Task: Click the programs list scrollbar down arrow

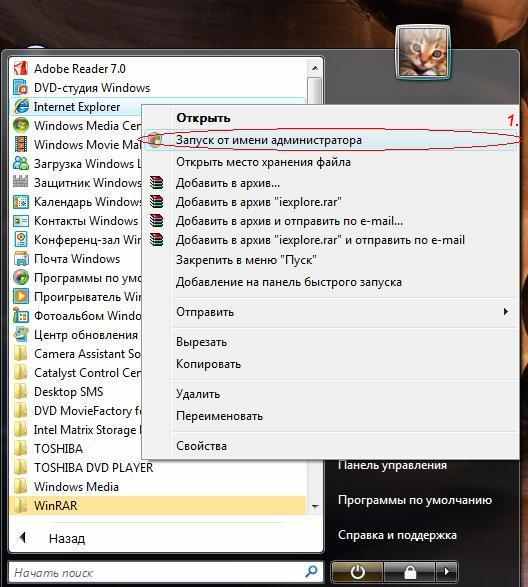Action: 315,506
